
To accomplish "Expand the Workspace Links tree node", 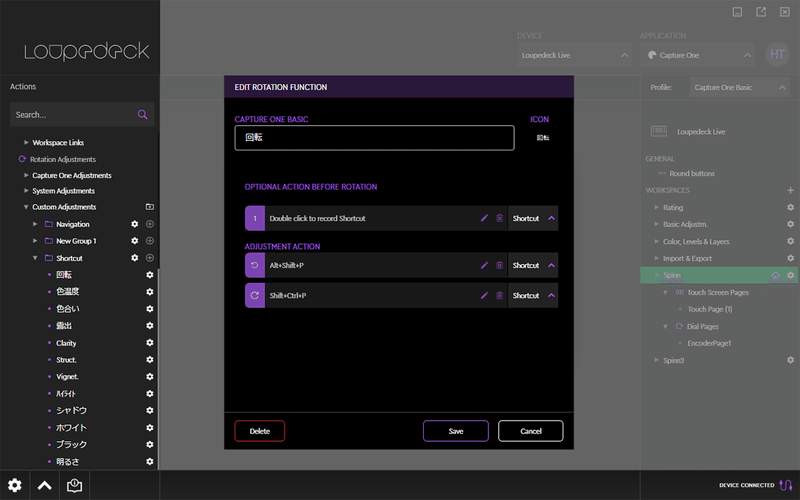I will coord(26,142).
